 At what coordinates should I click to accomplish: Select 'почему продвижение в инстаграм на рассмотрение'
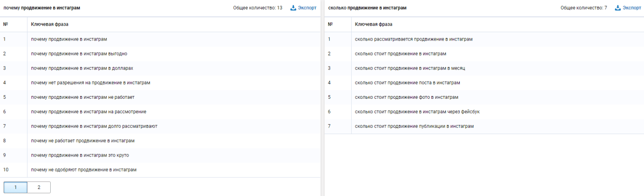click(x=89, y=111)
